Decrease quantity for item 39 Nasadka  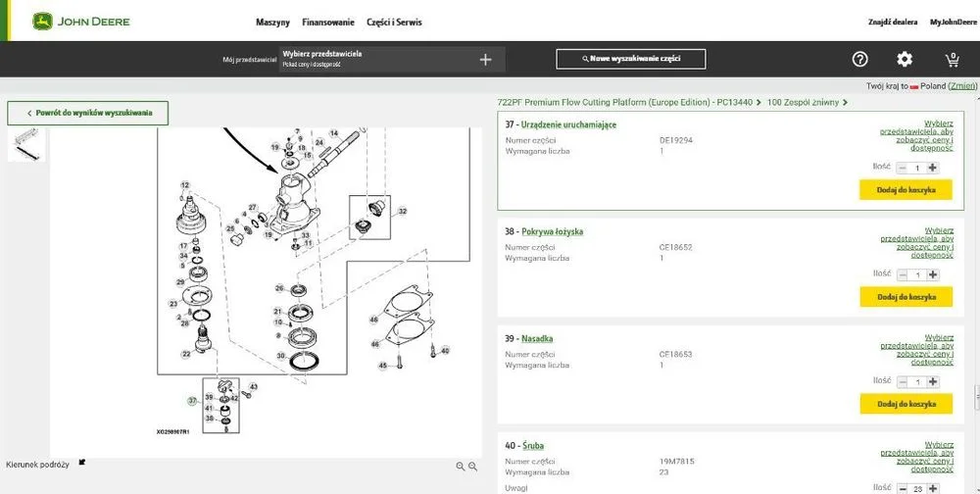coord(903,381)
